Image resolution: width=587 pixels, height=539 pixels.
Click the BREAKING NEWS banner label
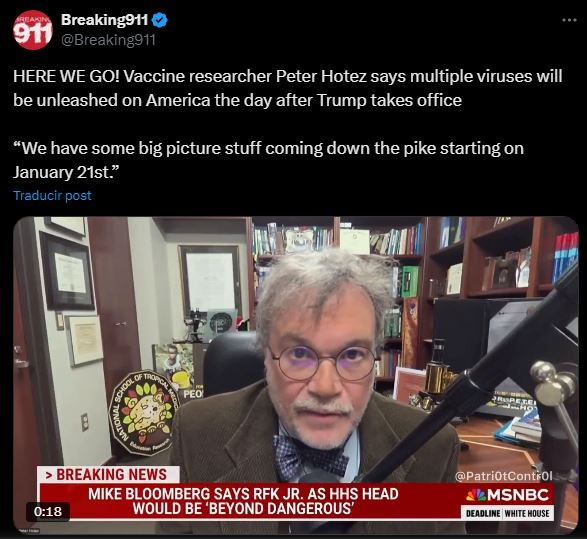pyautogui.click(x=108, y=475)
